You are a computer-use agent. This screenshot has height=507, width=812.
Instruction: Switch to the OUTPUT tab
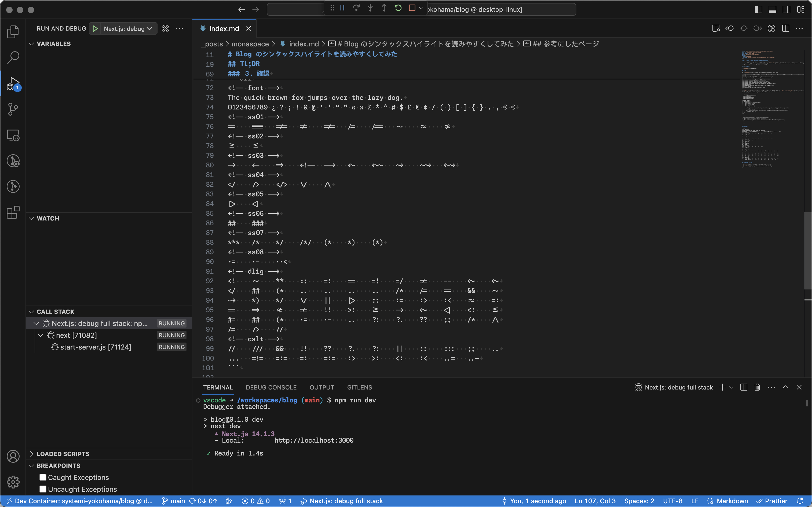(322, 387)
